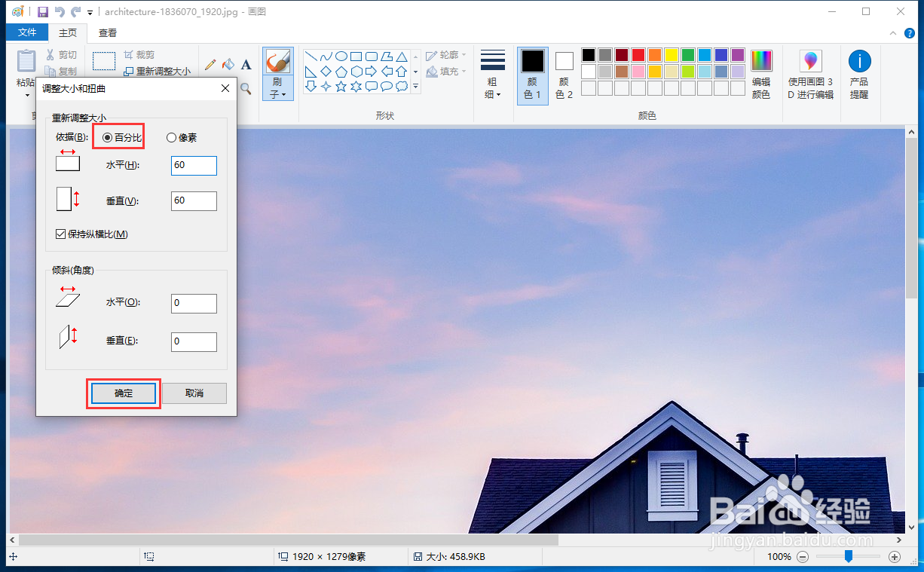Screen dimensions: 924x572
Task: Click the Undo arrow icon
Action: (x=60, y=12)
